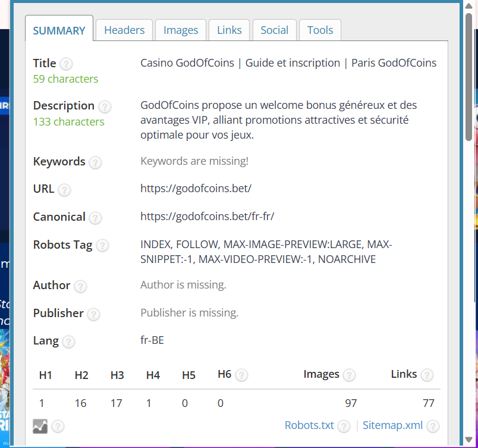Click the help icon next to Lang
The width and height of the screenshot is (478, 448).
tap(68, 342)
